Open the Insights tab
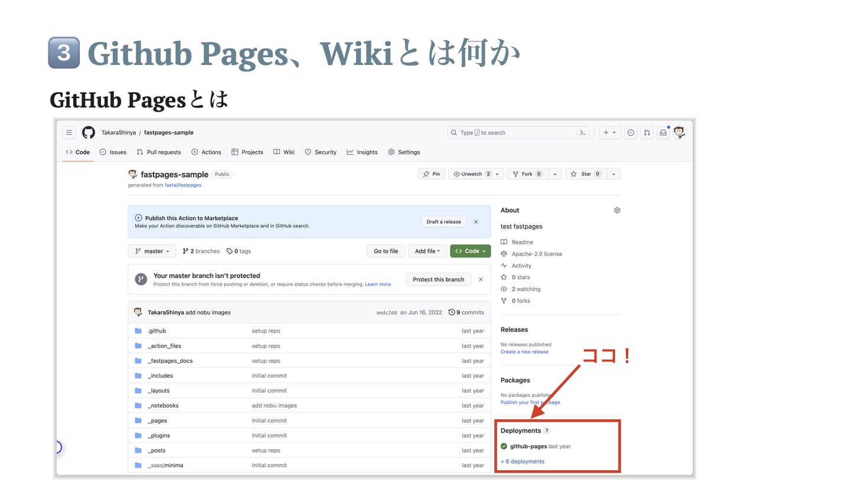 click(x=362, y=152)
